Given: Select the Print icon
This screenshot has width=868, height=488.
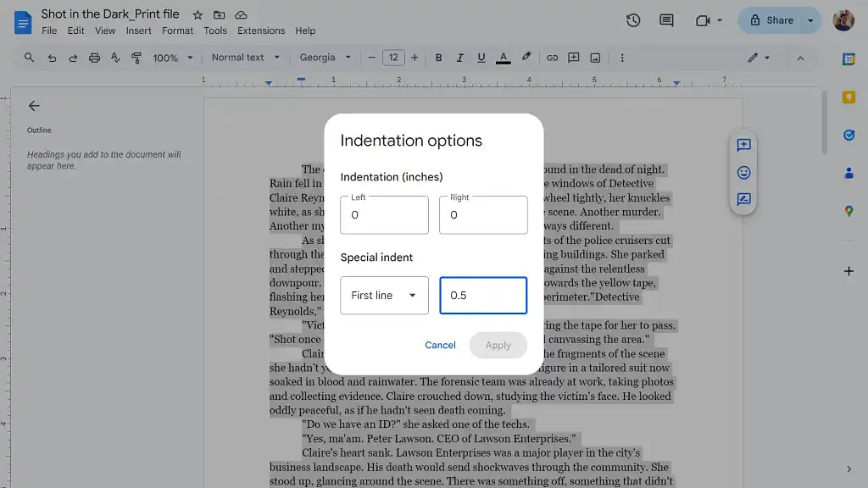Looking at the screenshot, I should tap(94, 58).
